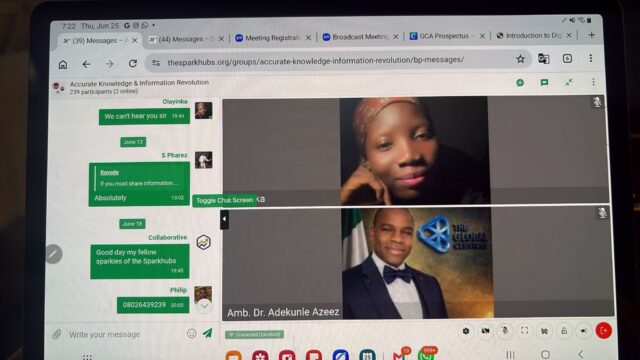Select the 'We can't hear you sir' message
This screenshot has width=640, height=360.
point(144,116)
